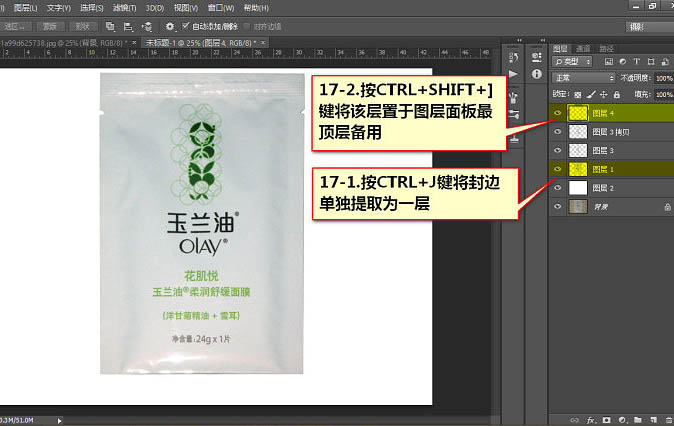This screenshot has width=674, height=426.
Task: Uncheck the 自动添加/删除 checkbox
Action: (186, 26)
